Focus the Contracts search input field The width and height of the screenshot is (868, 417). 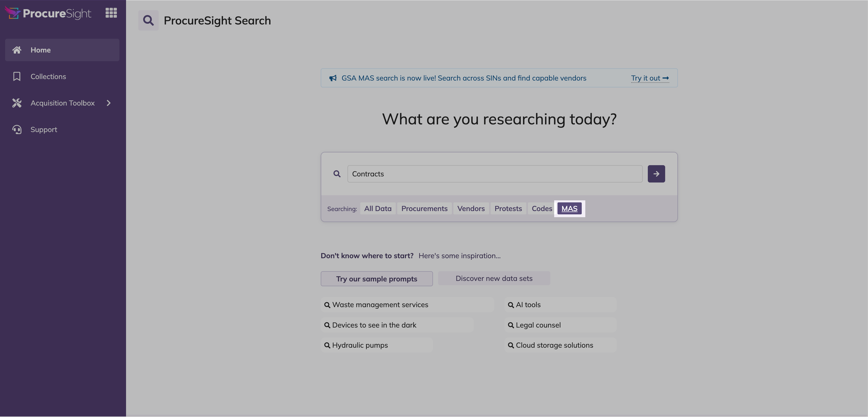(495, 174)
